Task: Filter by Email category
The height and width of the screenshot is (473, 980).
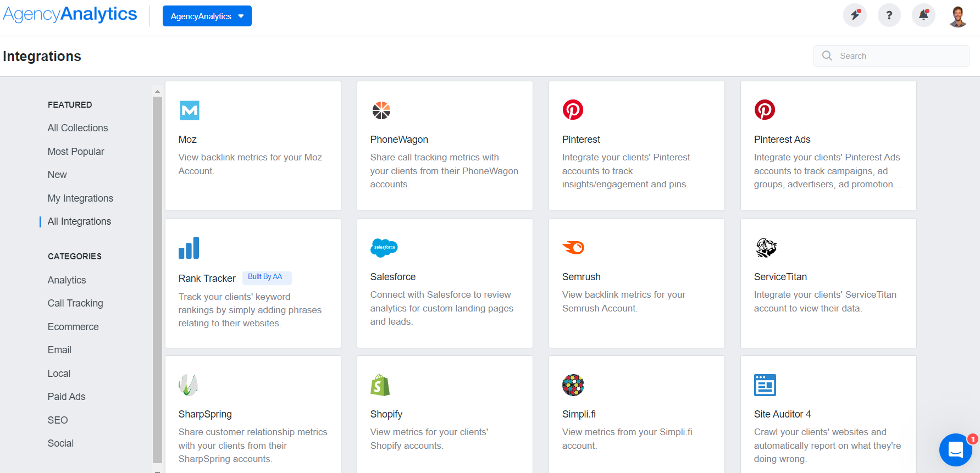Action: tap(59, 350)
